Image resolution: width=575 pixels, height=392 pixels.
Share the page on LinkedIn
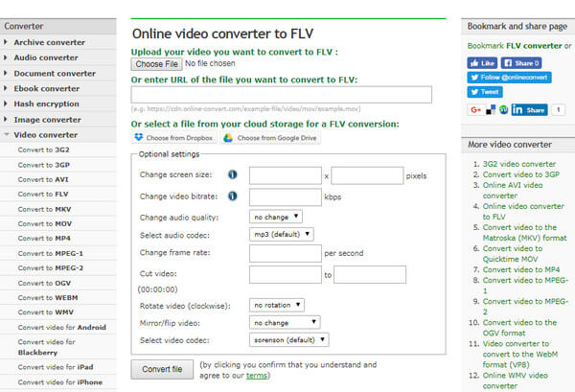528,110
